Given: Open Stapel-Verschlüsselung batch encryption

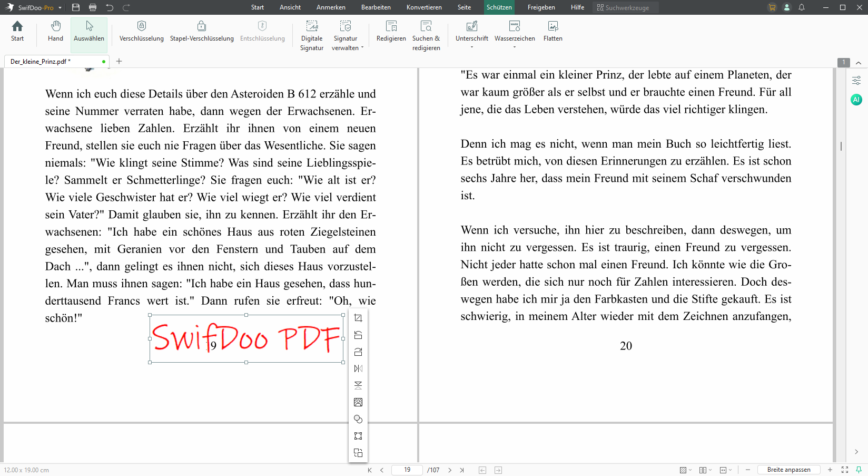Looking at the screenshot, I should point(202,31).
